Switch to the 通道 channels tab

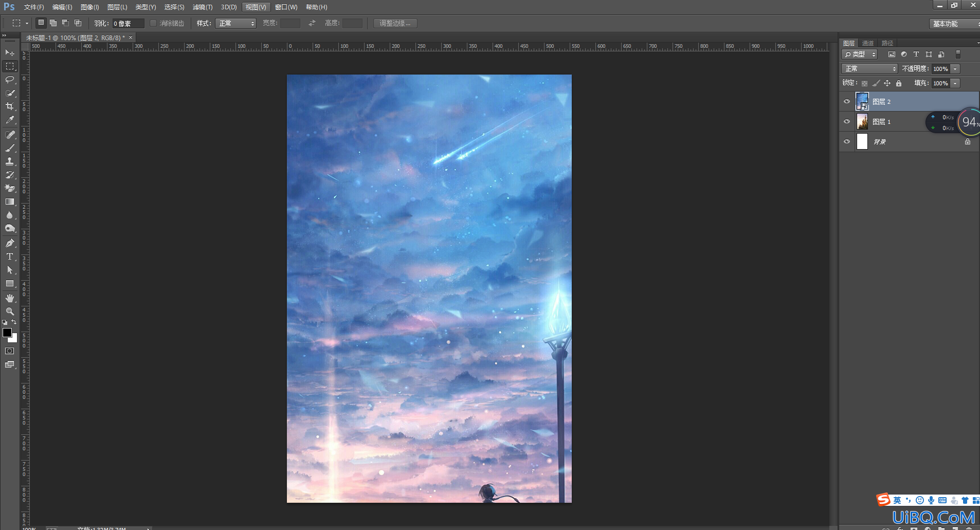pyautogui.click(x=868, y=43)
